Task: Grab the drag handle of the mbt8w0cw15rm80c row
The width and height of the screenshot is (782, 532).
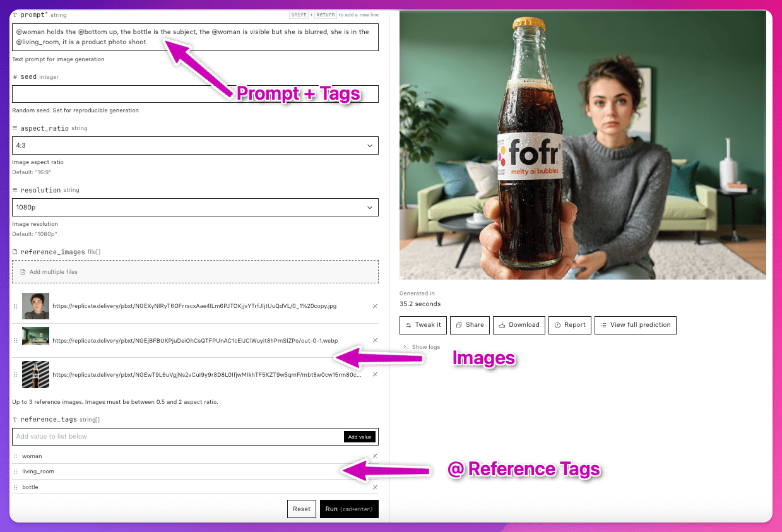Action: pyautogui.click(x=16, y=374)
